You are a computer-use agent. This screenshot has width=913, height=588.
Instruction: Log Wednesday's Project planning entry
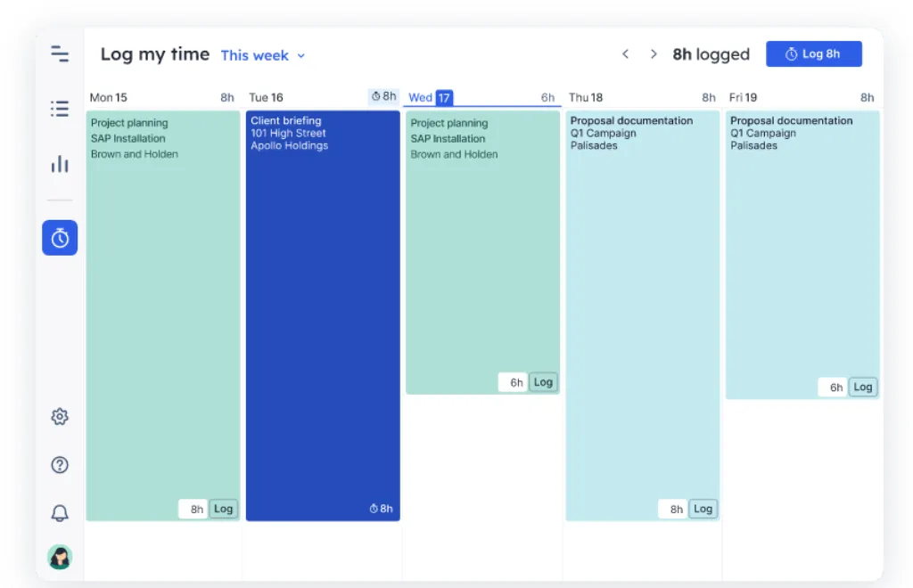pos(543,382)
